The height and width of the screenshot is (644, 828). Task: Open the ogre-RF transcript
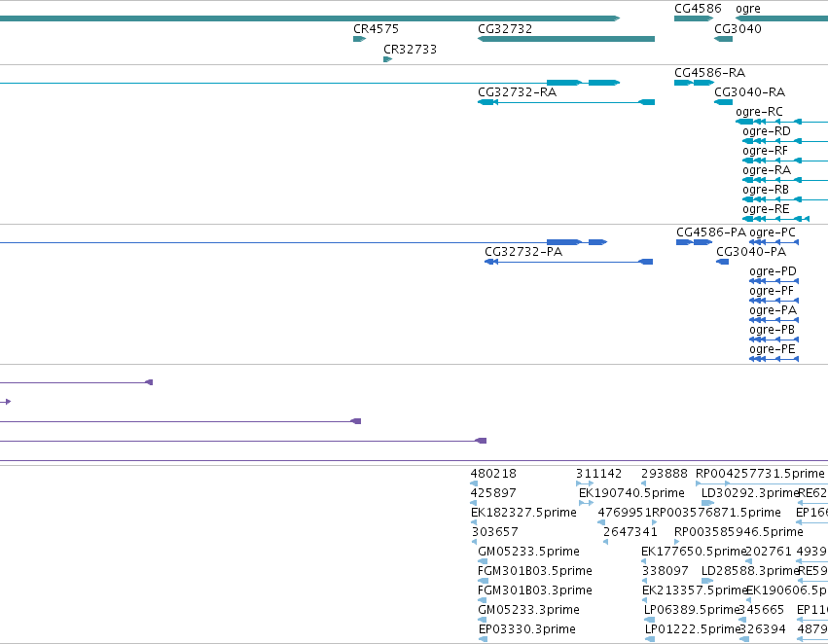click(x=765, y=151)
